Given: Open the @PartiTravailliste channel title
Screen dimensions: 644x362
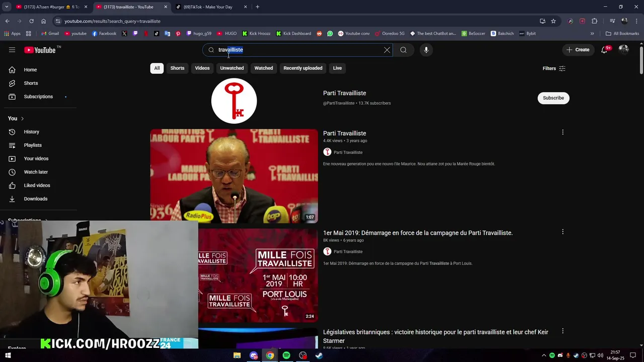Looking at the screenshot, I should (345, 93).
